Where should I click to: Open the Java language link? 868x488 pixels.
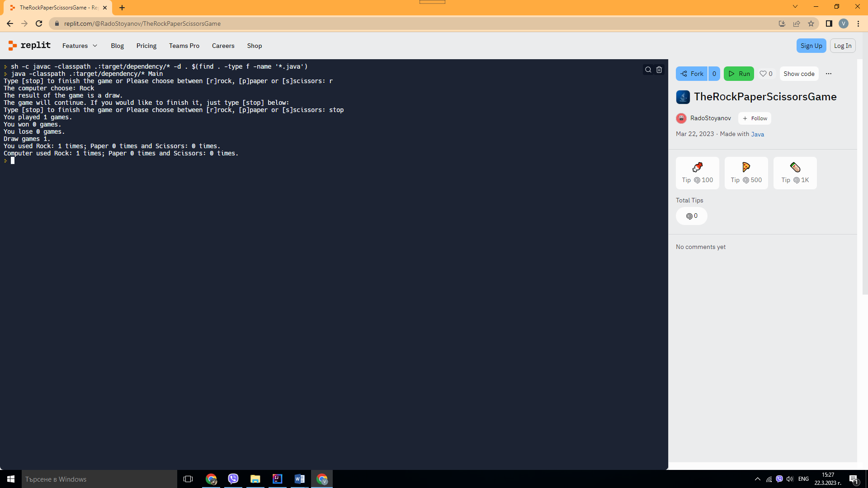757,134
